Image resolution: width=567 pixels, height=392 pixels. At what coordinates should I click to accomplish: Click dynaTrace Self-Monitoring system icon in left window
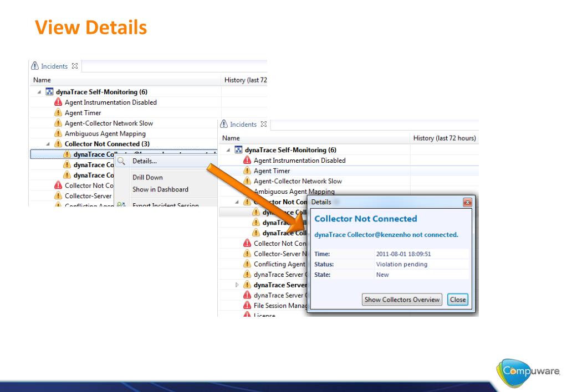click(x=49, y=91)
